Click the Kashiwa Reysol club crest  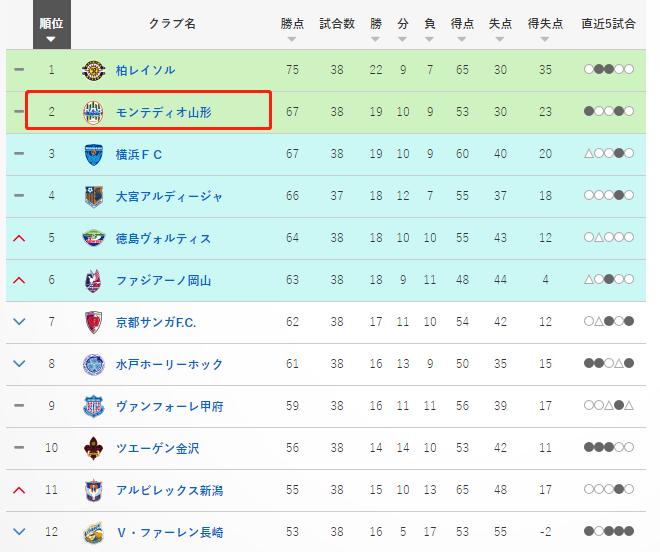click(x=93, y=70)
